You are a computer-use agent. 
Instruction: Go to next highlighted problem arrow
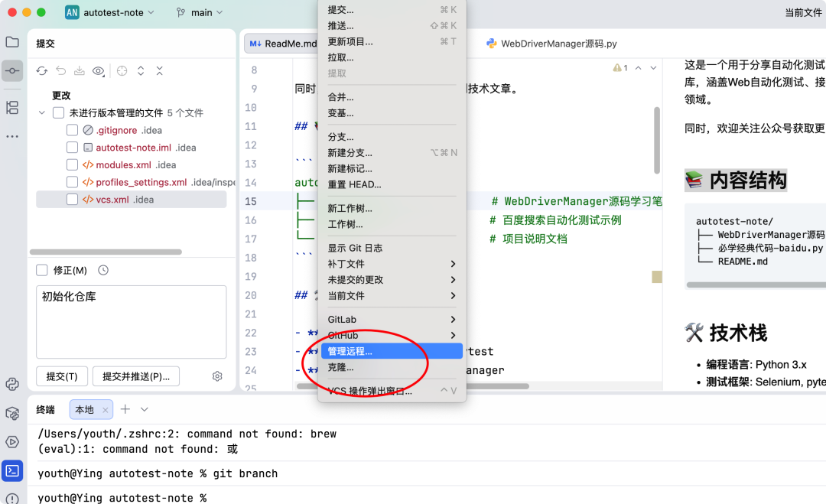pos(653,68)
